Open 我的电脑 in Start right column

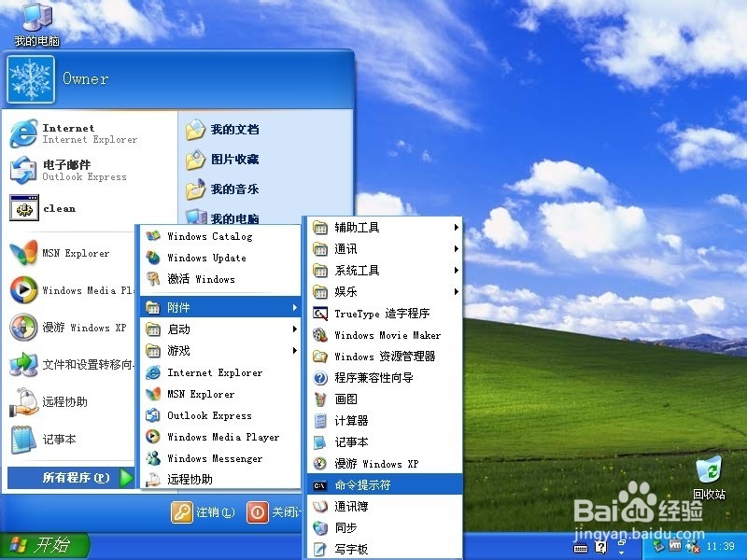[x=221, y=218]
